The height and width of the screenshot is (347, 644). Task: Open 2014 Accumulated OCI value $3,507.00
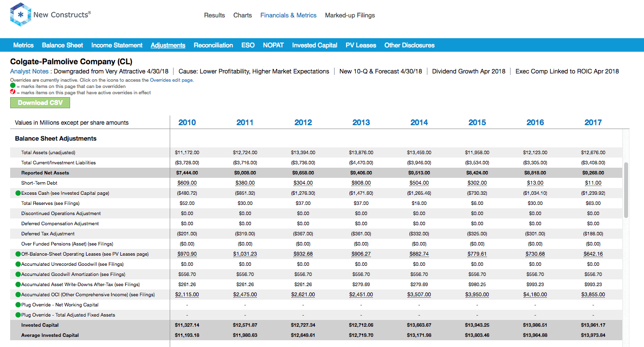point(419,295)
